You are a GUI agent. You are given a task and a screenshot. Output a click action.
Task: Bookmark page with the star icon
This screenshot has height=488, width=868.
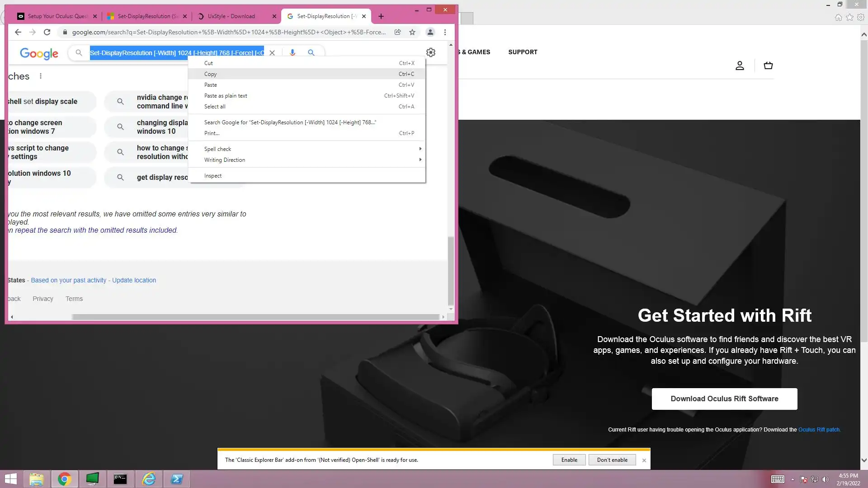412,32
